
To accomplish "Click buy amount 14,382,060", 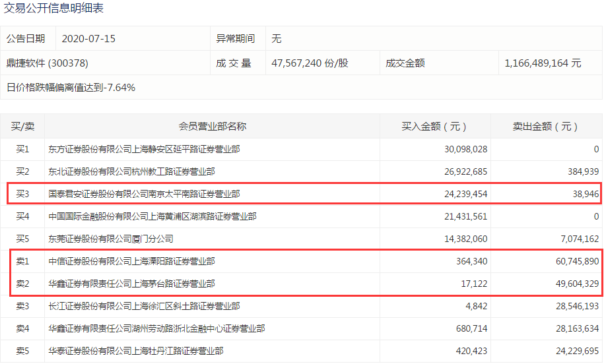I will [466, 239].
